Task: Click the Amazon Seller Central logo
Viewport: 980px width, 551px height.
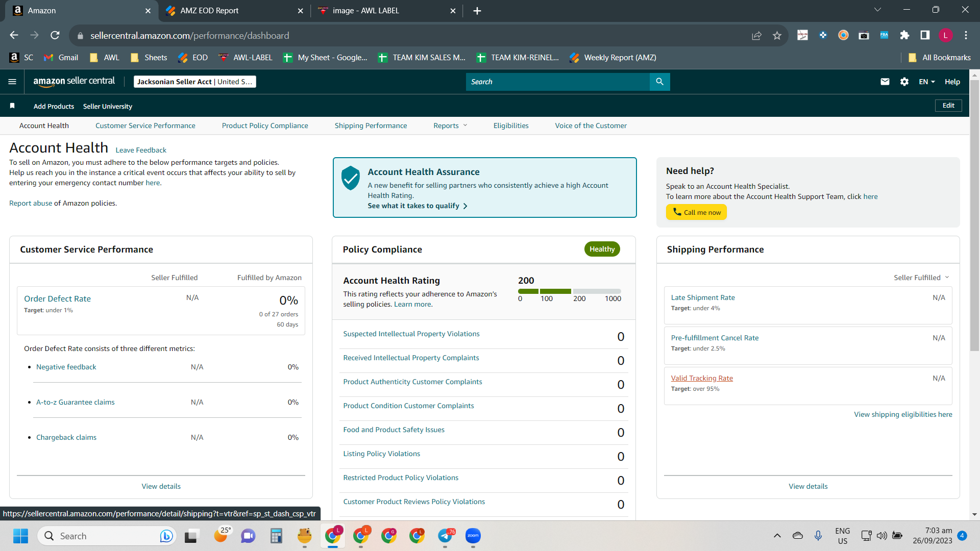Action: pyautogui.click(x=74, y=81)
